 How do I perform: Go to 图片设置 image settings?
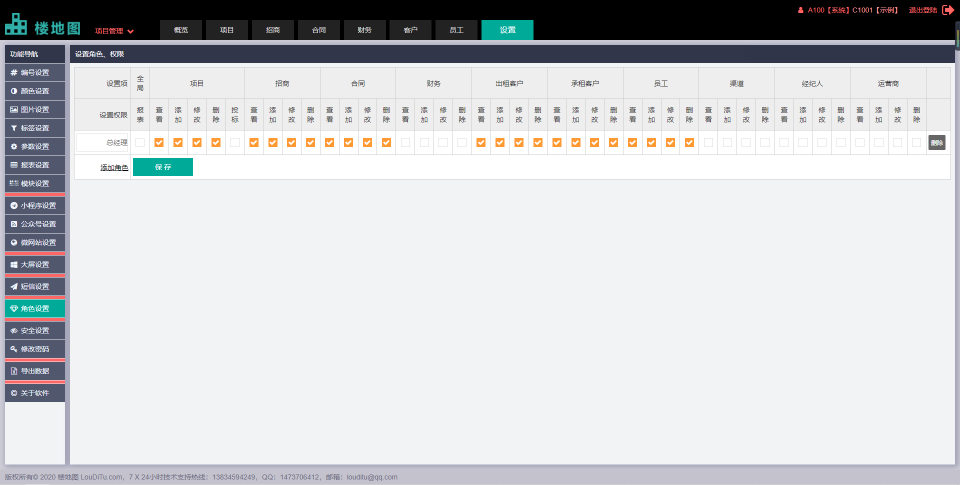pos(35,110)
